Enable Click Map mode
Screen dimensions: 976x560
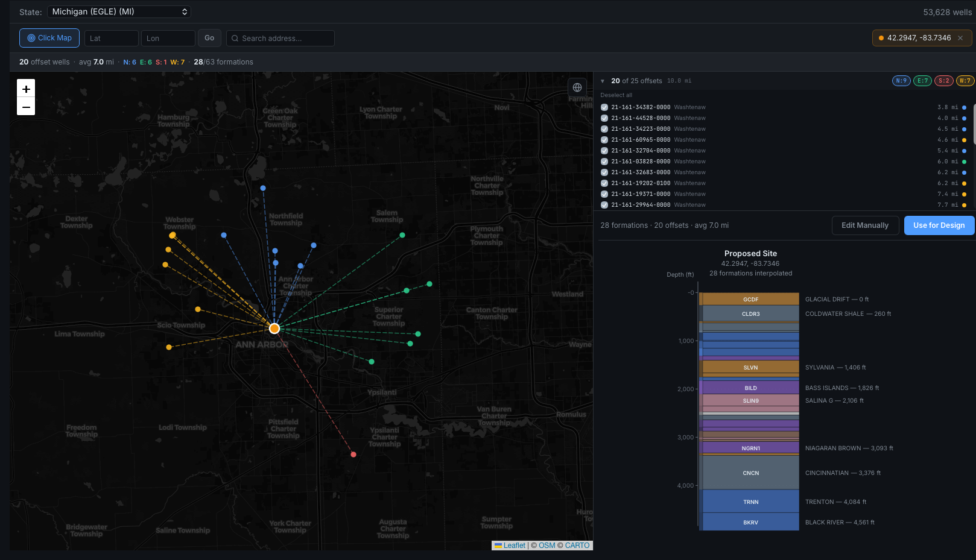pos(49,38)
